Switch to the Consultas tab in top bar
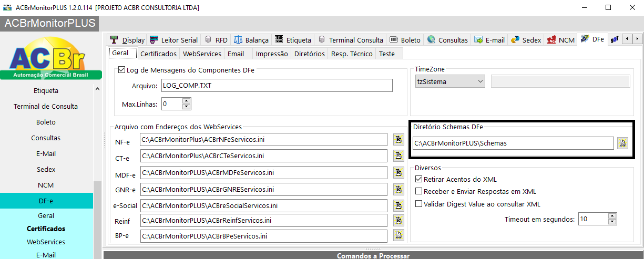This screenshot has width=644, height=259. tap(447, 40)
